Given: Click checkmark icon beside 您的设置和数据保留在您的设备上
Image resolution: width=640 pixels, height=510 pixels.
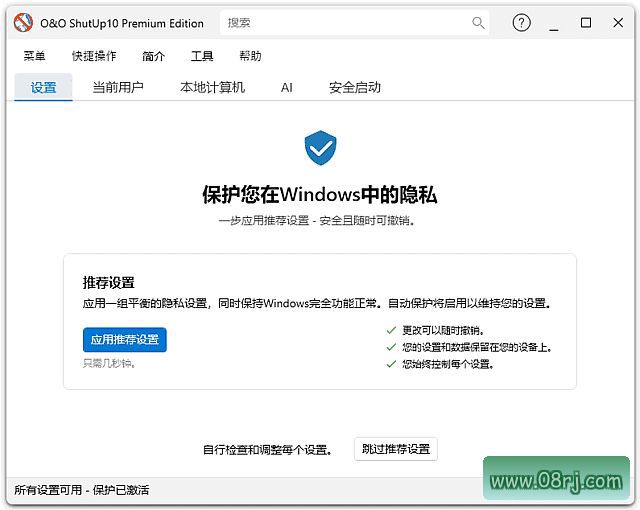Looking at the screenshot, I should (x=391, y=347).
